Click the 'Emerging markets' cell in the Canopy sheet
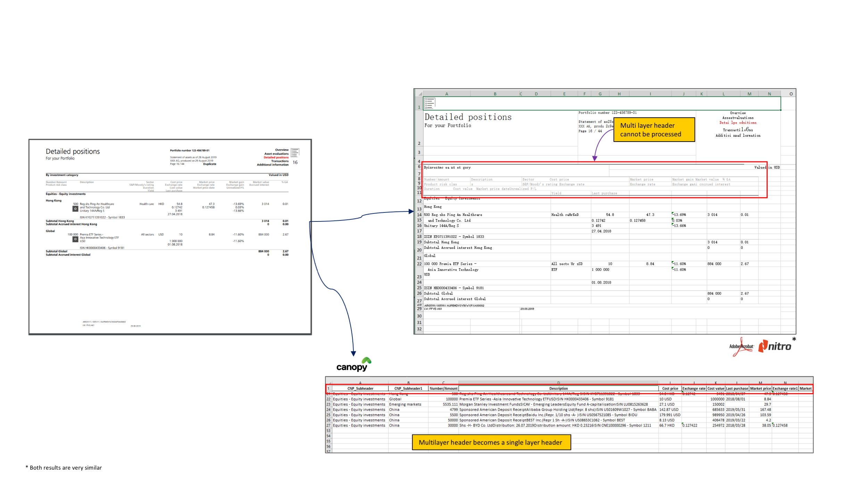Viewport: 868px width, 488px height. coord(405,404)
